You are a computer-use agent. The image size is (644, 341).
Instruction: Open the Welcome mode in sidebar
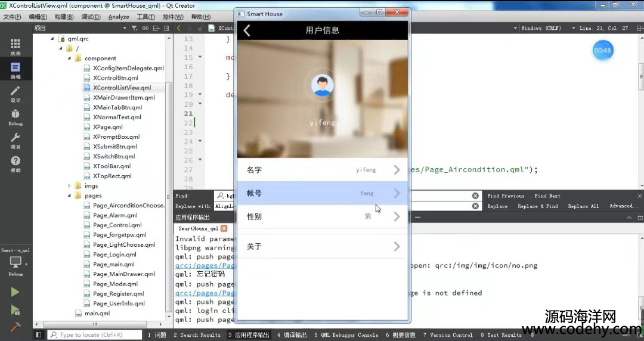click(x=15, y=46)
